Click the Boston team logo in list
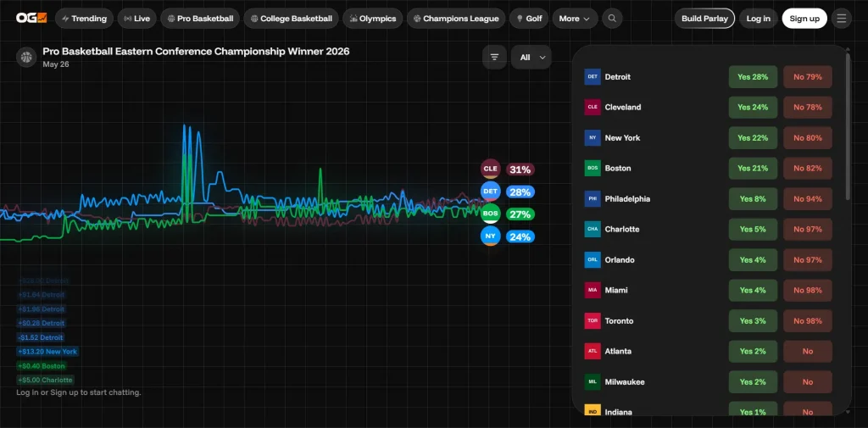Screen dimensions: 868x428 tap(592, 169)
